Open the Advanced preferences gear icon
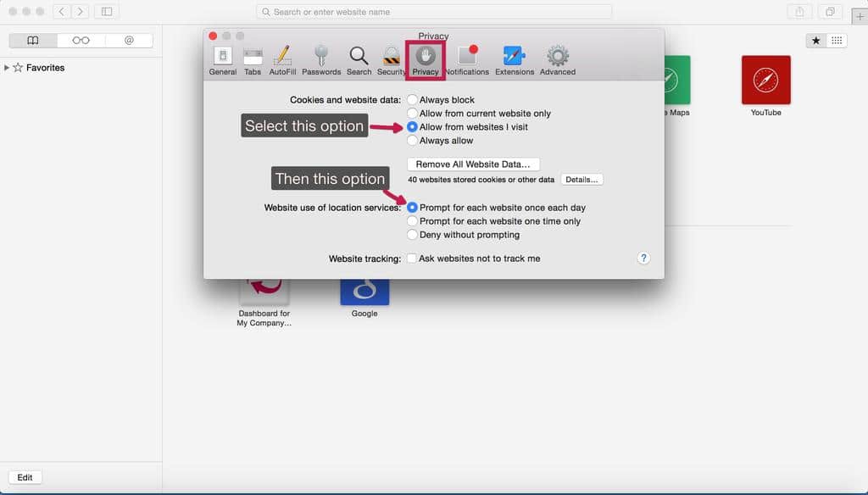 coord(557,60)
